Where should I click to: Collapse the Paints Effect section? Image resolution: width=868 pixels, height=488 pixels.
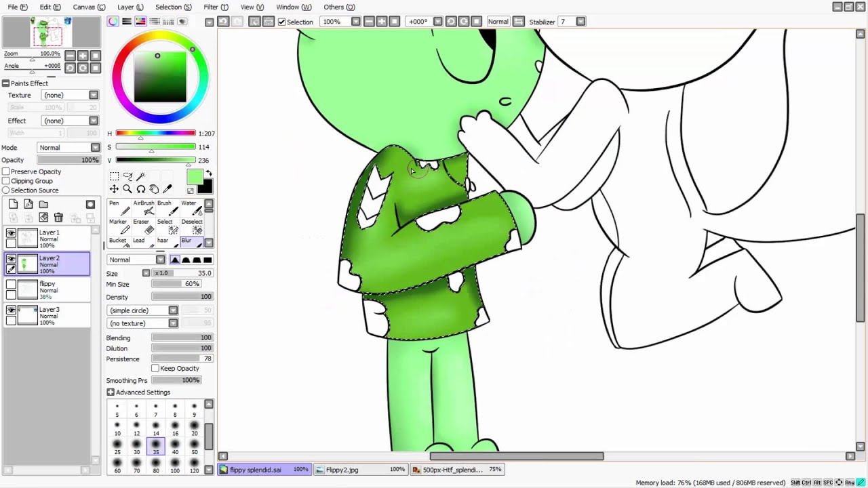(x=5, y=83)
